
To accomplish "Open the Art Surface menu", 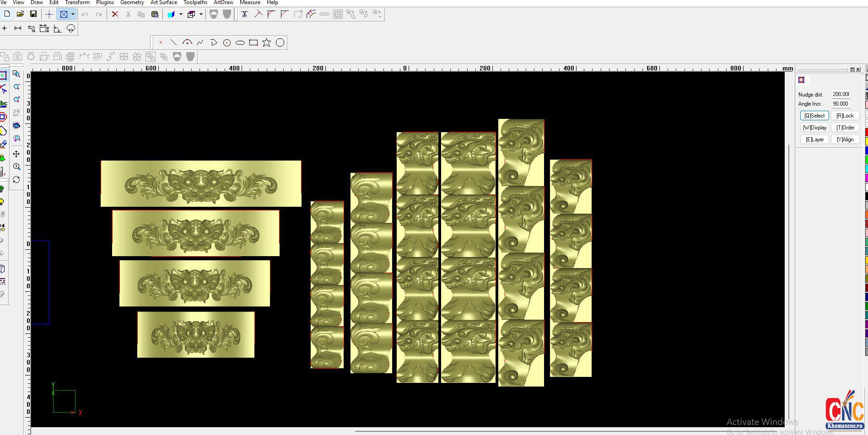I will tap(163, 3).
